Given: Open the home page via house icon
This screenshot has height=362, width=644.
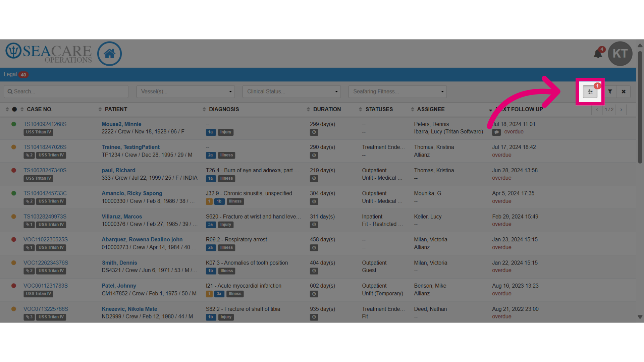Looking at the screenshot, I should click(109, 54).
